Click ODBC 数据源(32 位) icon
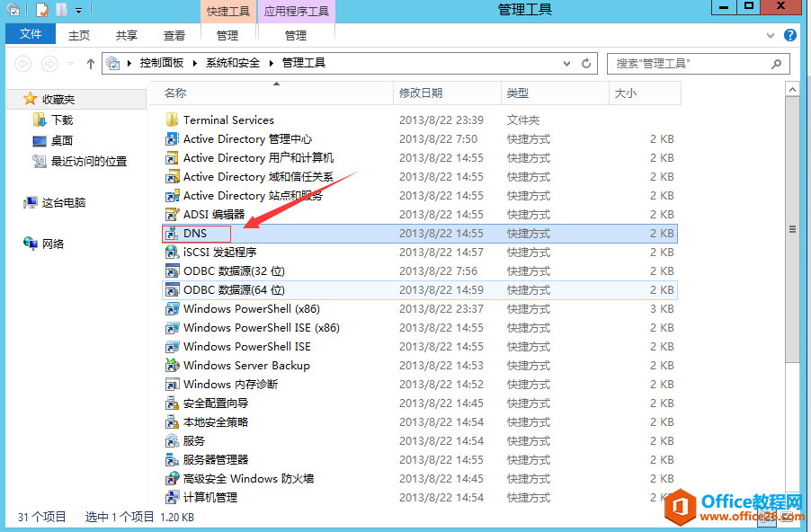Viewport: 811px width, 532px height. coord(172,270)
